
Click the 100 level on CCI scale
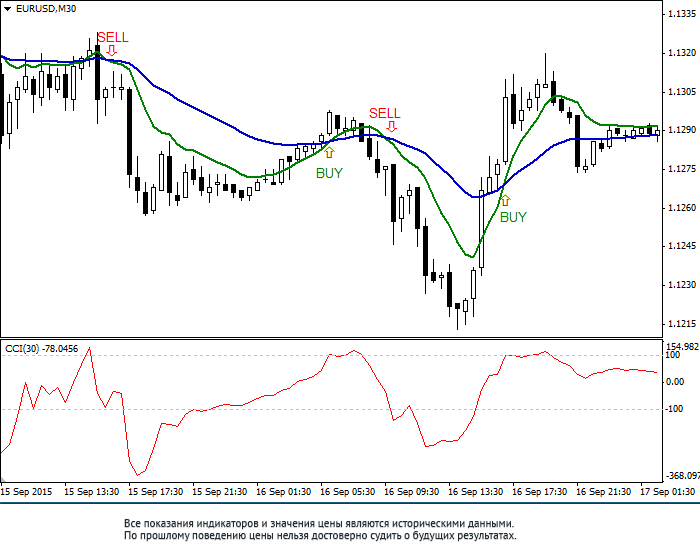(x=673, y=355)
